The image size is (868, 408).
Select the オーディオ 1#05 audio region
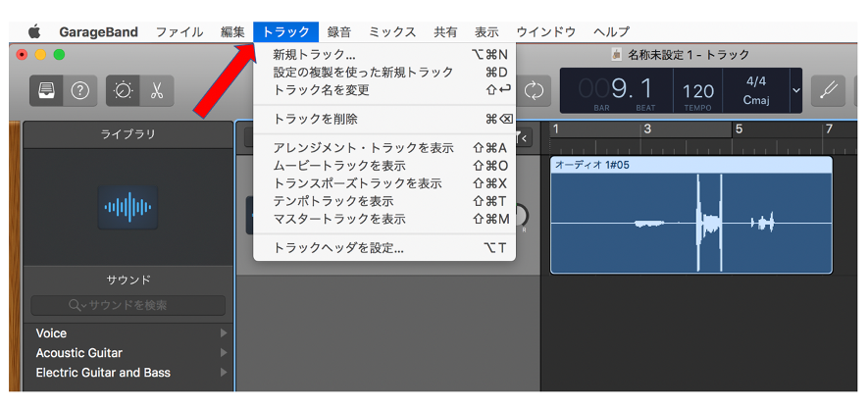click(x=690, y=215)
